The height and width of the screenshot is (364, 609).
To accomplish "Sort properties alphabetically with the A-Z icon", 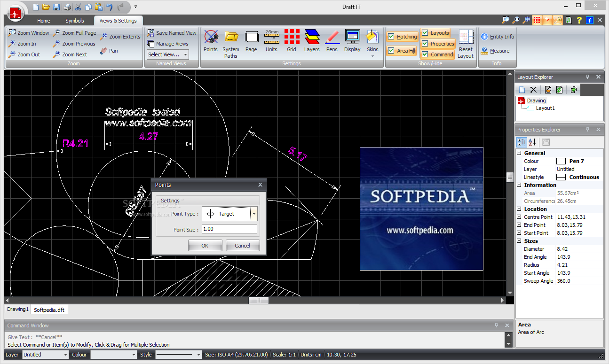I will click(532, 142).
